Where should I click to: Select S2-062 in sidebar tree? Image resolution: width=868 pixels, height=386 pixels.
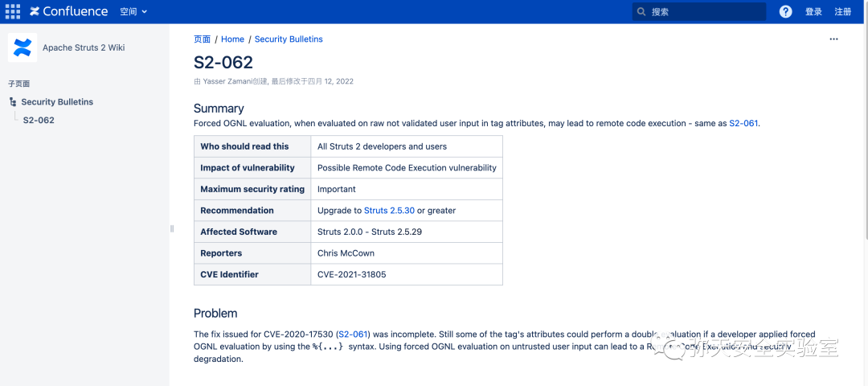point(39,120)
